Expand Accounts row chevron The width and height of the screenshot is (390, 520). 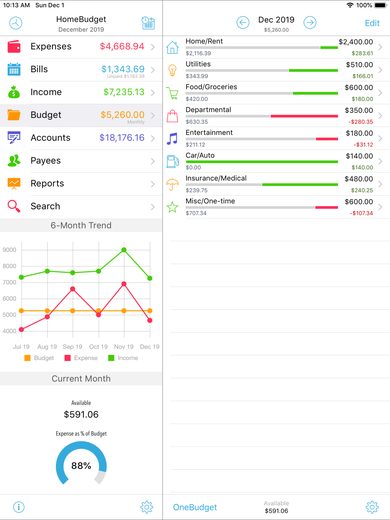point(153,138)
